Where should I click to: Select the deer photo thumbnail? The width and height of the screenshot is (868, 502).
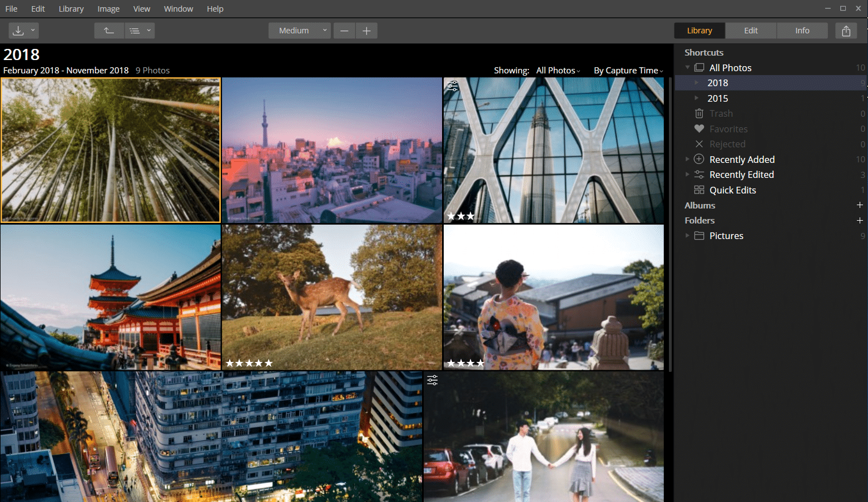click(x=331, y=297)
